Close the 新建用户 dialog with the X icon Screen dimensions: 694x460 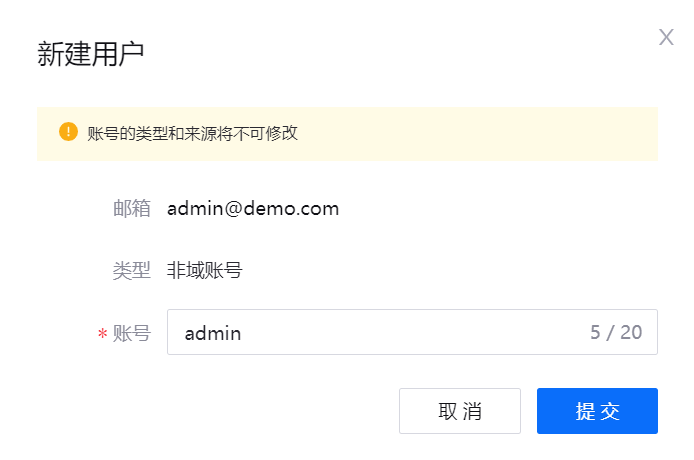point(666,37)
